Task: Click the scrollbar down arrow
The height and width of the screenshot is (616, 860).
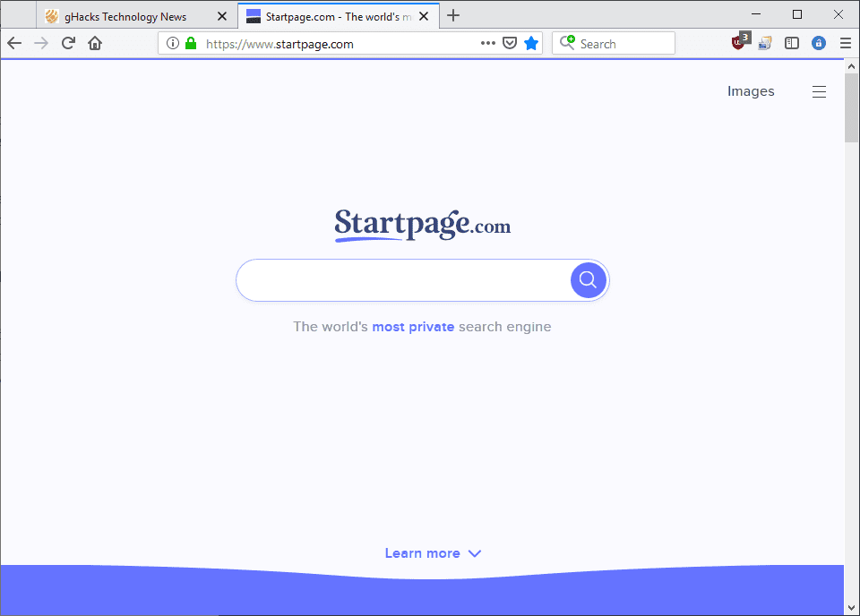Action: point(851,607)
